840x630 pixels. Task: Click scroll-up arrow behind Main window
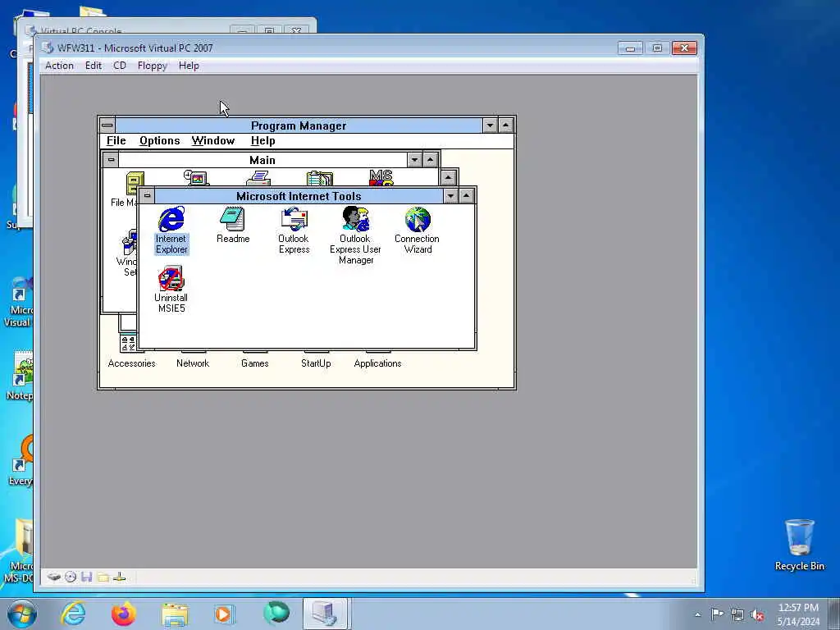coord(449,177)
